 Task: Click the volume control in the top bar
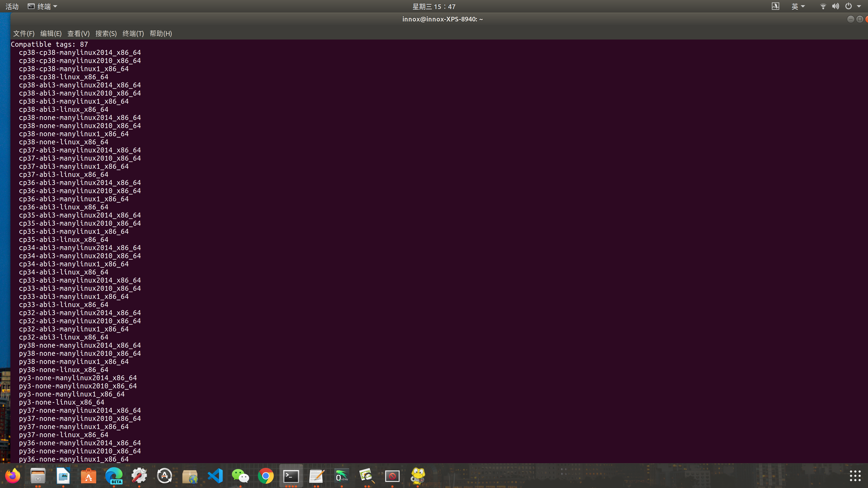click(x=835, y=6)
